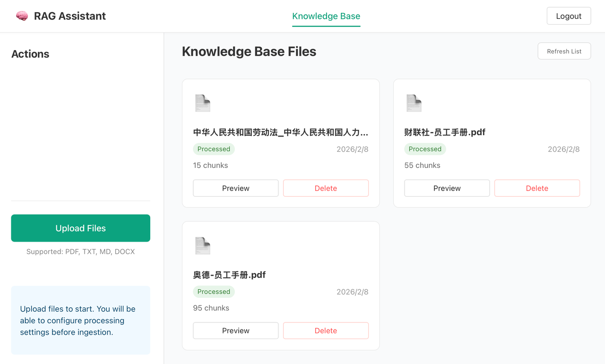Preview 奥德-员工手册.pdf
The image size is (605, 364).
[x=236, y=330]
